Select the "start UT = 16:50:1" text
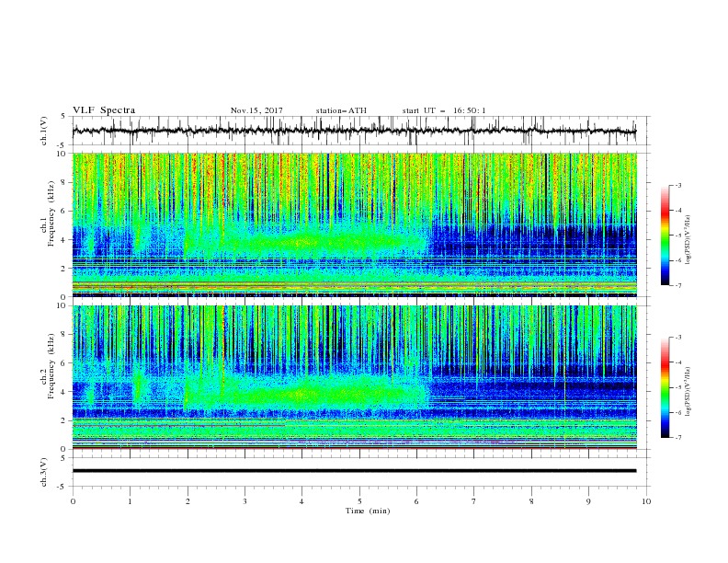This screenshot has width=728, height=563. pyautogui.click(x=444, y=110)
